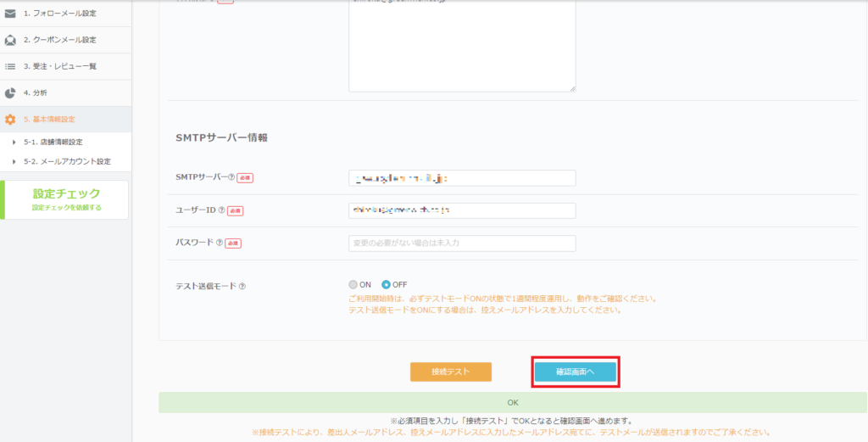This screenshot has height=442, width=868.
Task: Open the help icon next to SMTPサーバー
Action: point(231,178)
